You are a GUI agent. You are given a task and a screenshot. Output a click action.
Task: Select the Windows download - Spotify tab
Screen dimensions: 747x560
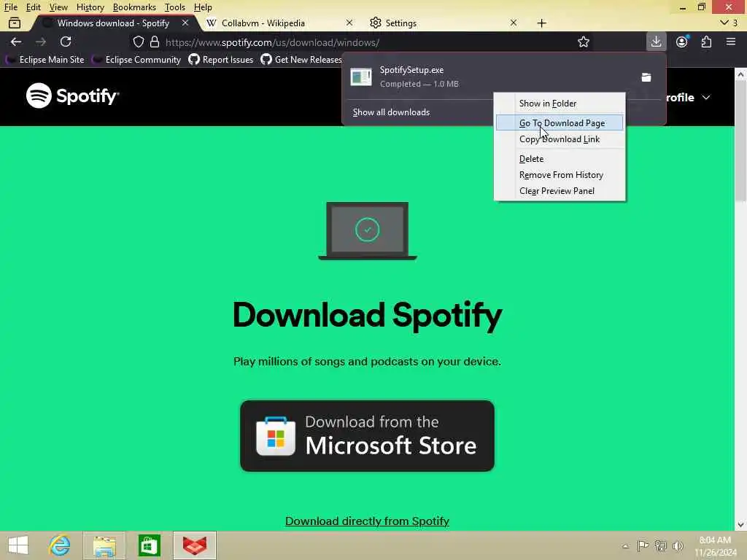point(113,23)
